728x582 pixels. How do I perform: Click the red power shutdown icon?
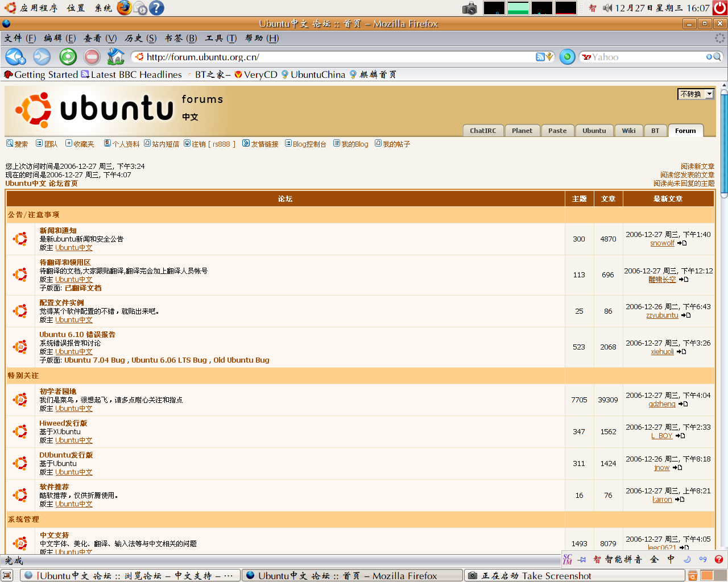(x=719, y=8)
